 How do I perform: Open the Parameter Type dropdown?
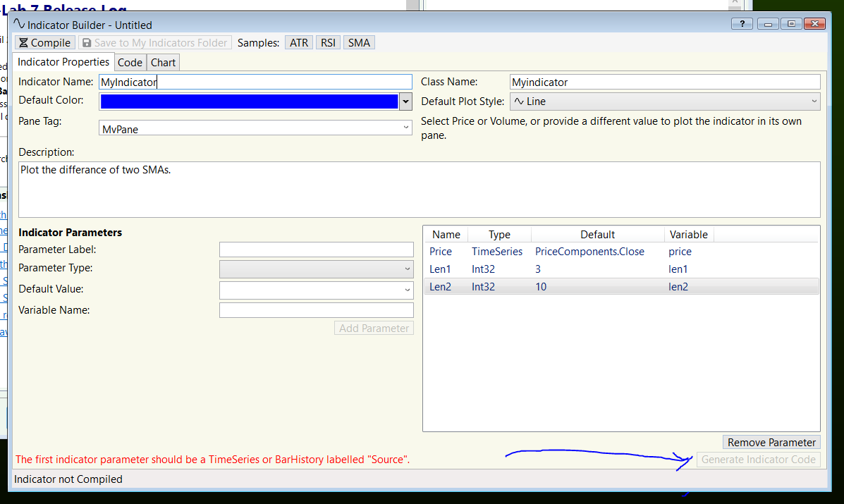pyautogui.click(x=408, y=269)
